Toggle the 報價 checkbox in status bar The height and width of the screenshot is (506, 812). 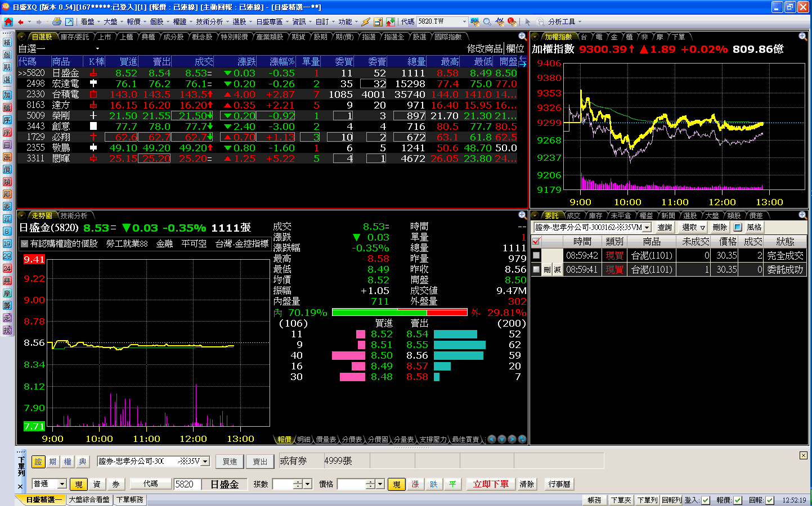(x=738, y=500)
